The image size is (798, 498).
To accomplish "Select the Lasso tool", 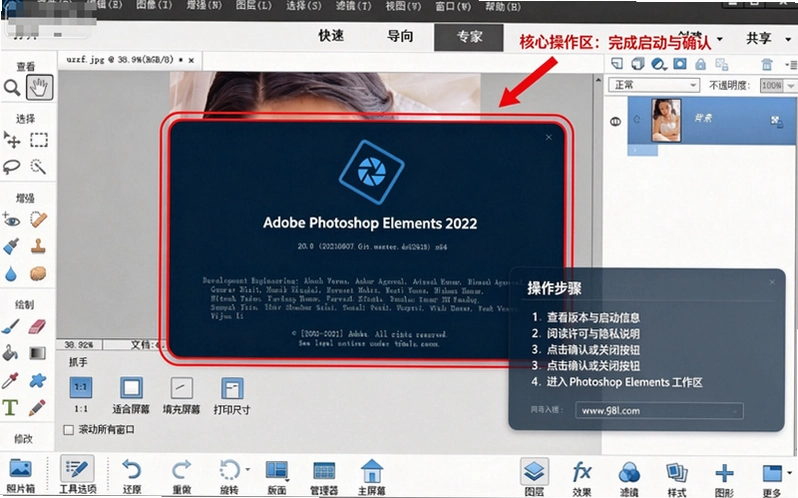I will click(12, 166).
